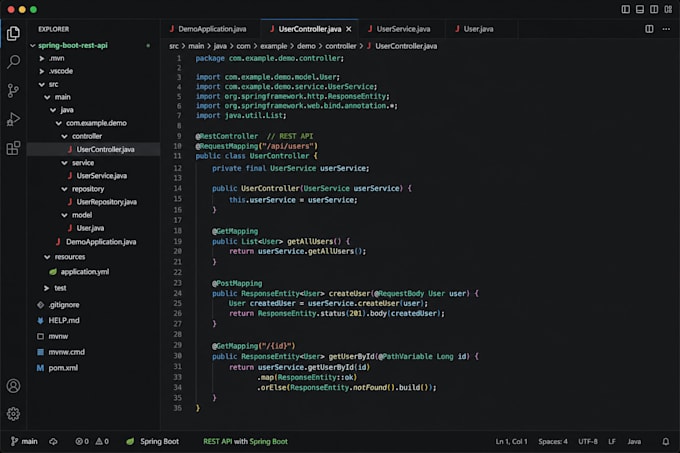Open the errors count in status bar

pyautogui.click(x=82, y=441)
